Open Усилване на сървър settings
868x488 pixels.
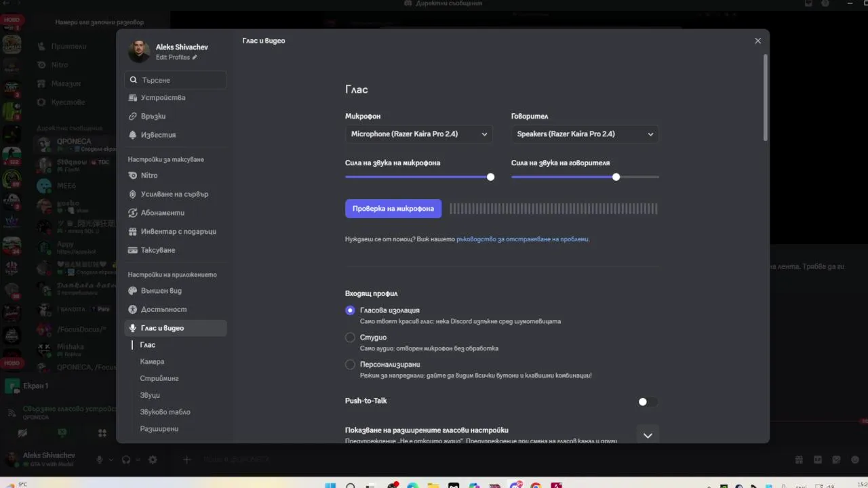pos(175,195)
